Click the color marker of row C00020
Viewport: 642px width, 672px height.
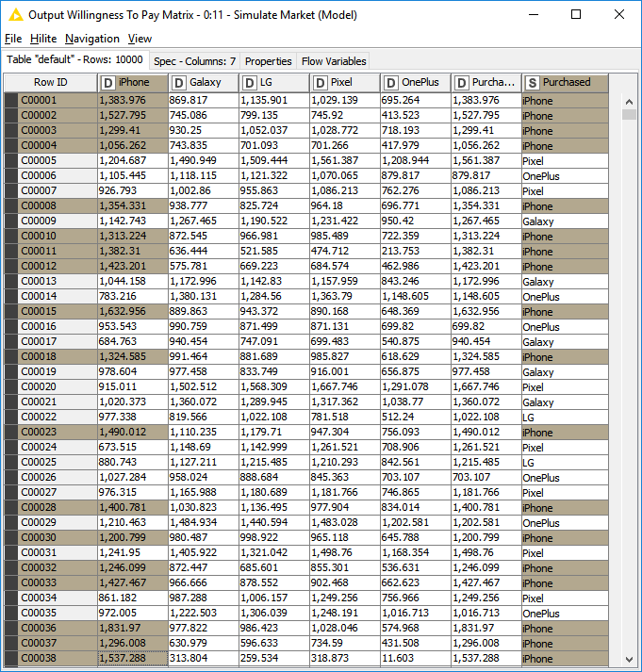[x=11, y=387]
